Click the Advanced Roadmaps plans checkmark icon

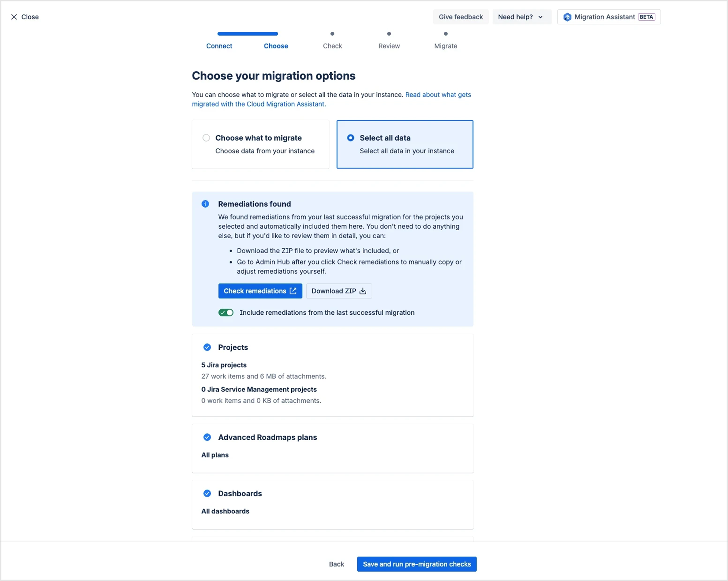207,438
